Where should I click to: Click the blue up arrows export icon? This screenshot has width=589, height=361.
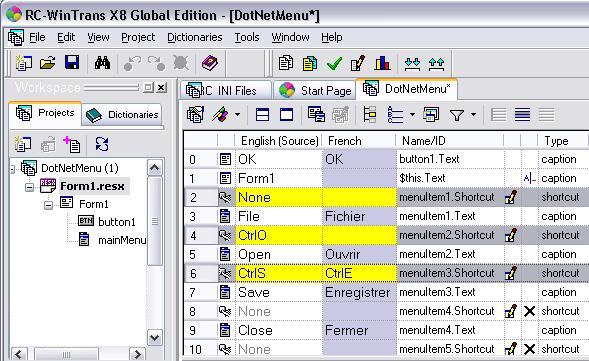pyautogui.click(x=436, y=63)
